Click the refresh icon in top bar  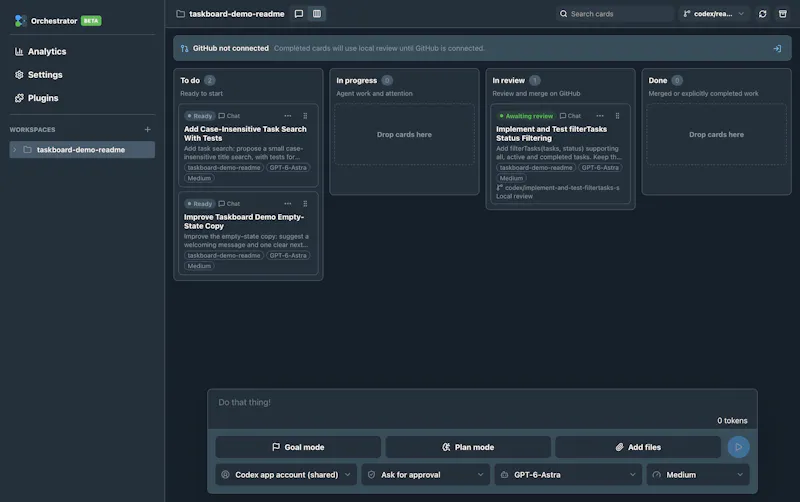click(x=763, y=14)
